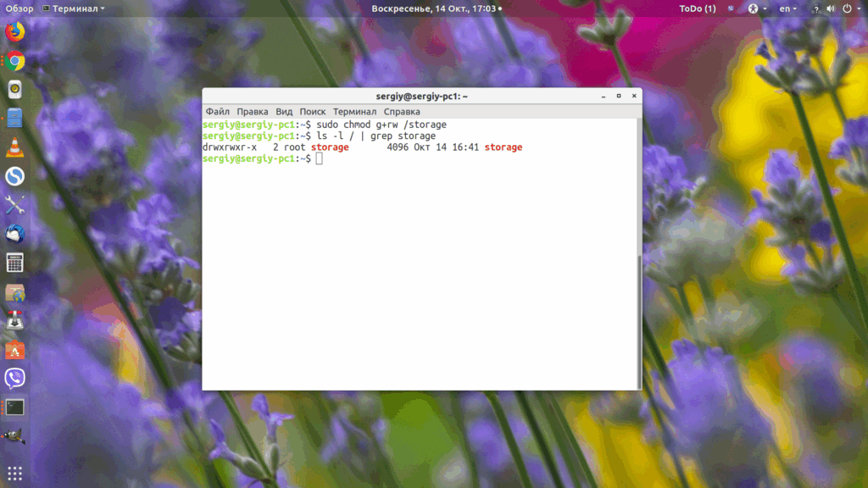Open the Files cabinet icon in dock
The image size is (868, 488).
pyautogui.click(x=15, y=119)
